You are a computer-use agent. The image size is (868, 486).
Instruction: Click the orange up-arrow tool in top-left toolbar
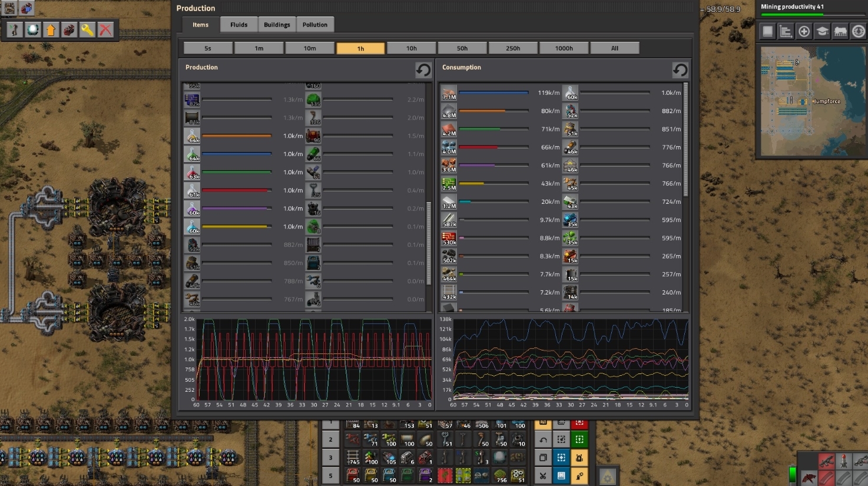pos(51,30)
